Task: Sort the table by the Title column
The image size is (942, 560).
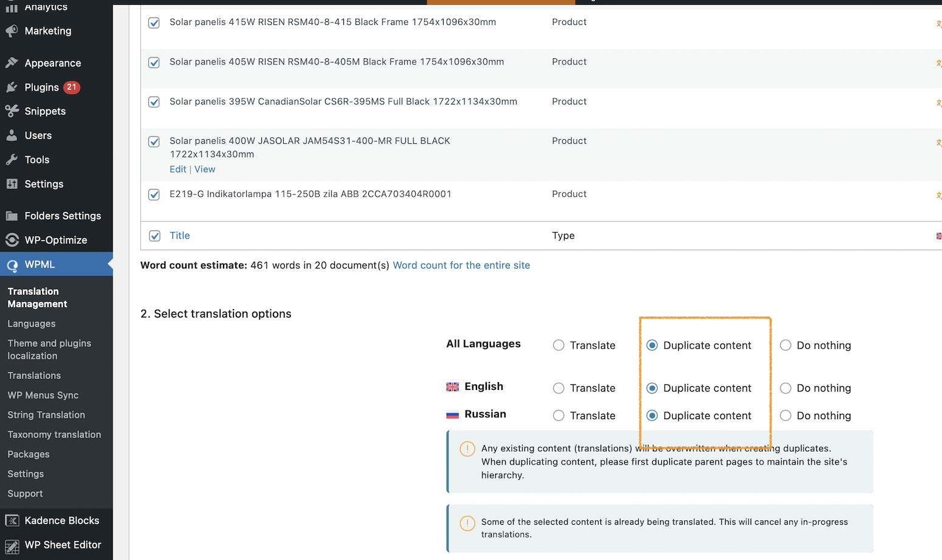Action: pos(180,236)
